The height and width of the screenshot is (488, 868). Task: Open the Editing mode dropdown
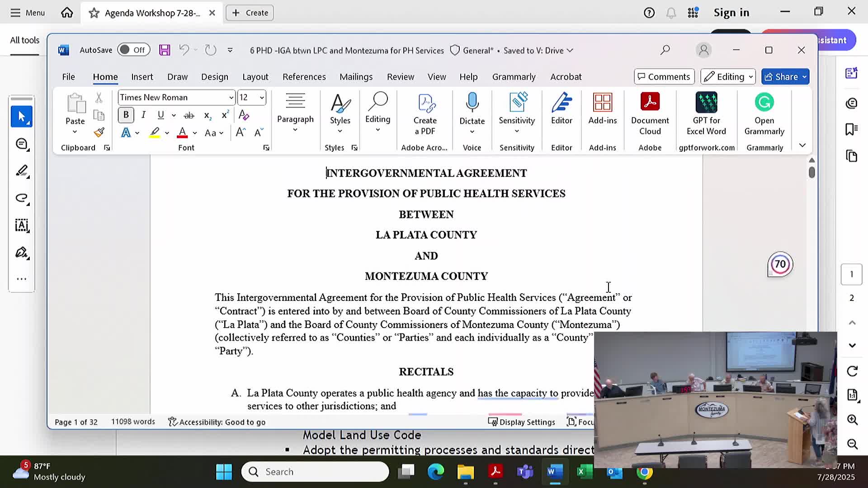728,77
